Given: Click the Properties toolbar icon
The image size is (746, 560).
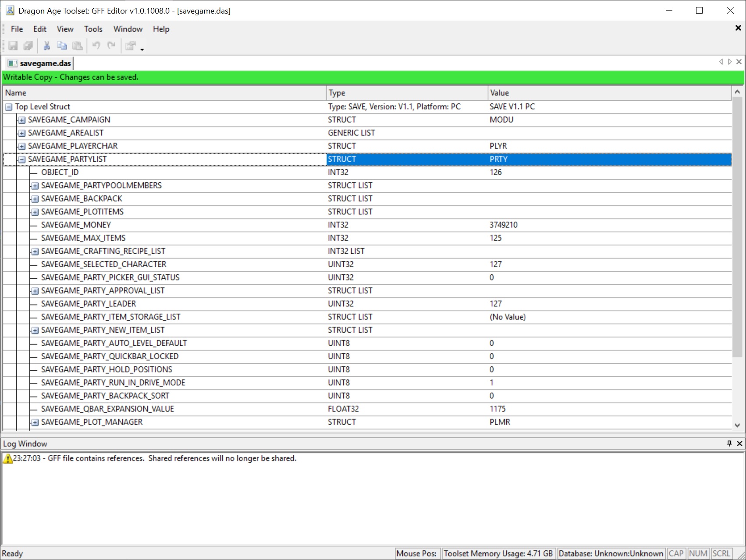Looking at the screenshot, I should point(130,46).
